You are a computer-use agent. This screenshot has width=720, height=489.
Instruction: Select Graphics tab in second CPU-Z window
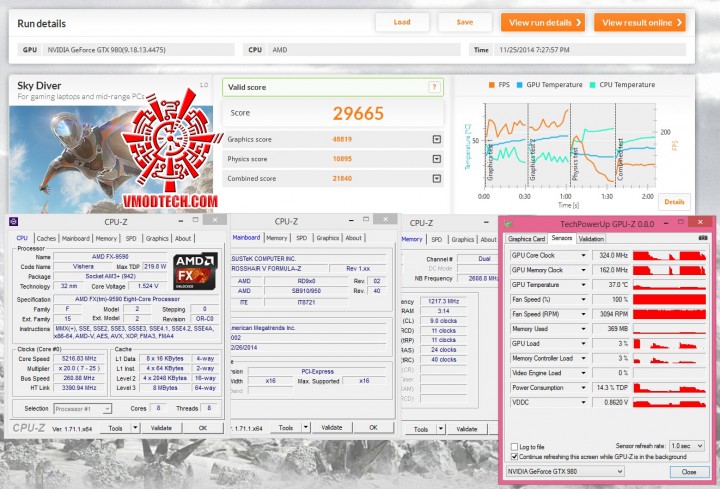(327, 238)
